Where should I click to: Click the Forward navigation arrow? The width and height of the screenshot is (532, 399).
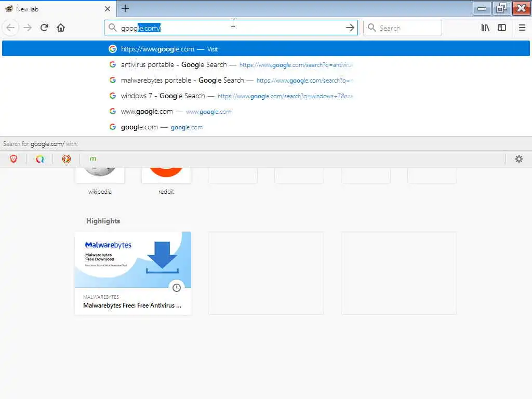28,28
